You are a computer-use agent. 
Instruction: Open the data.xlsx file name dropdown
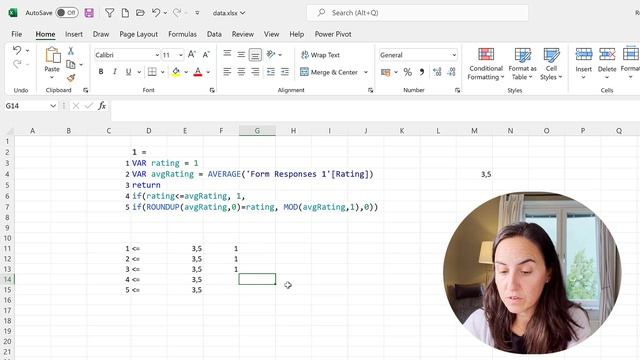click(x=229, y=13)
